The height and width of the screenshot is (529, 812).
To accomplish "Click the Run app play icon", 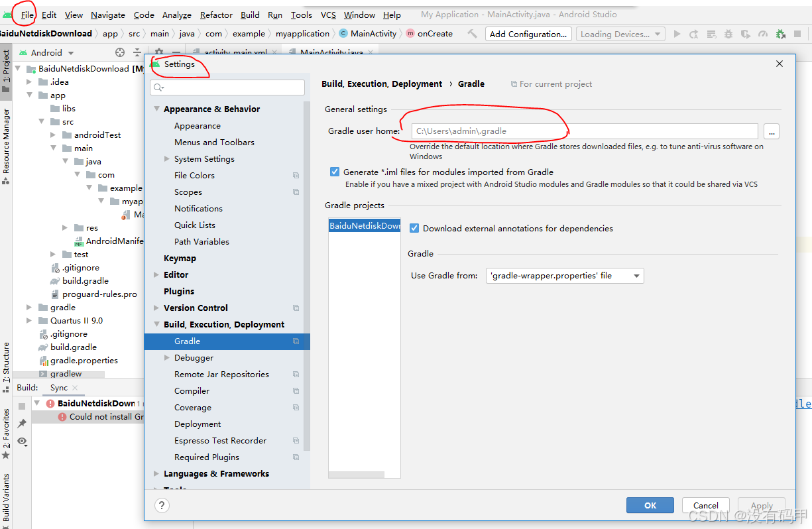I will click(677, 34).
